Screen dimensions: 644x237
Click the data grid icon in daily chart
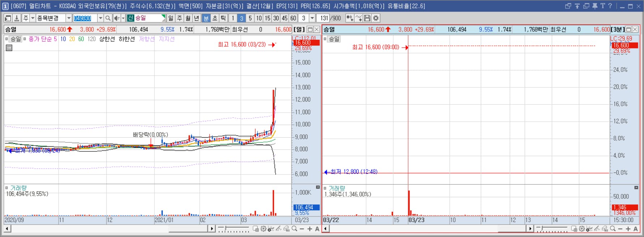coord(9,48)
